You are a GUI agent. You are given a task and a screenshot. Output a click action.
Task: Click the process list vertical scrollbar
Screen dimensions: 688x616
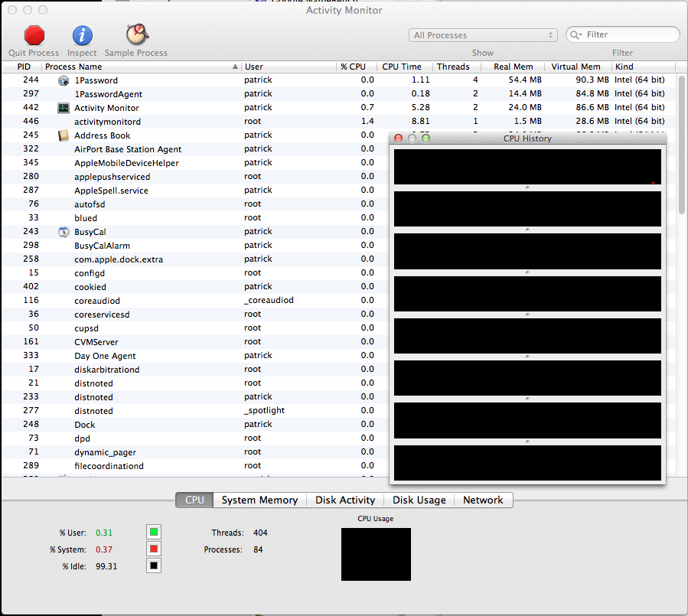681,145
